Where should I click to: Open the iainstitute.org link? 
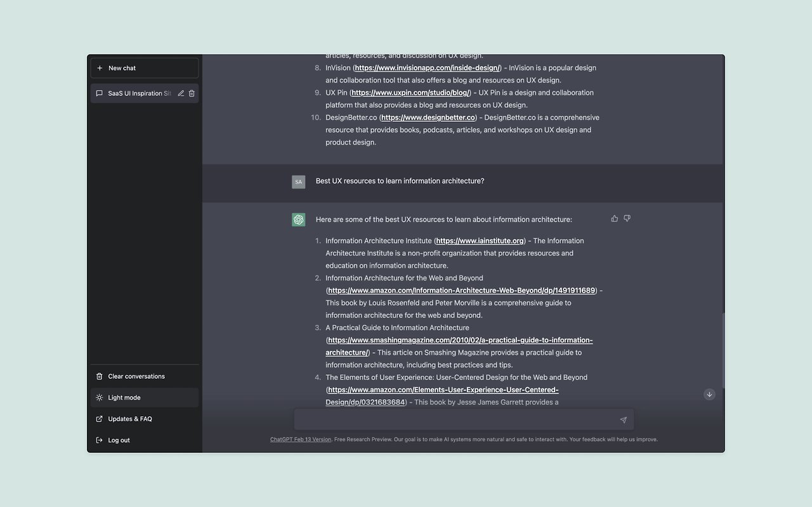point(480,241)
